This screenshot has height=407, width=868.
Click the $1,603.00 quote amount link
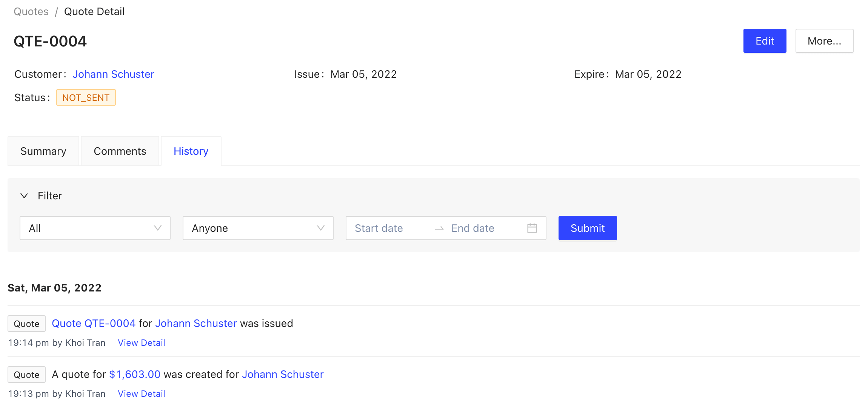point(135,374)
